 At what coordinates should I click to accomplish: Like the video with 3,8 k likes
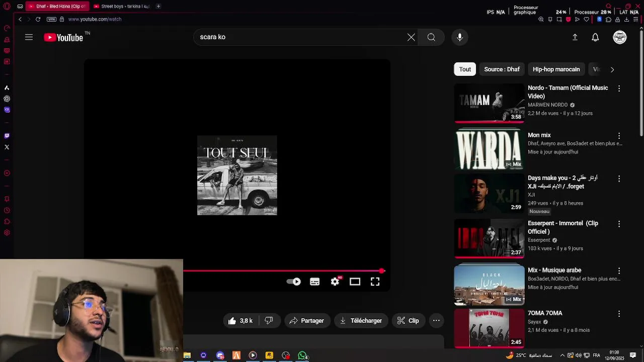pyautogui.click(x=240, y=321)
